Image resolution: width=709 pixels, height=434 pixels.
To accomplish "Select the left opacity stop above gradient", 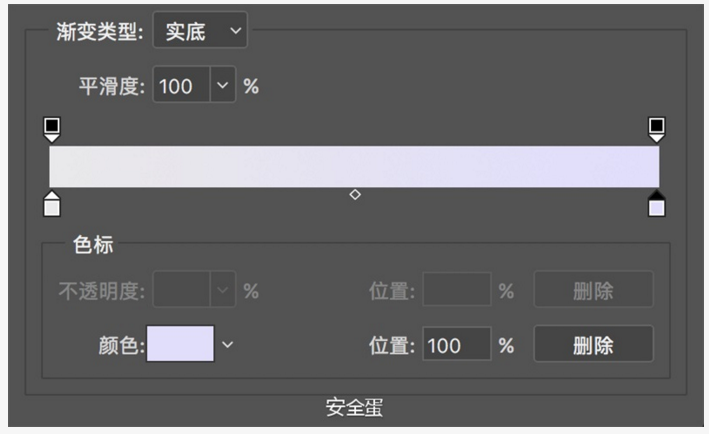I will (52, 128).
